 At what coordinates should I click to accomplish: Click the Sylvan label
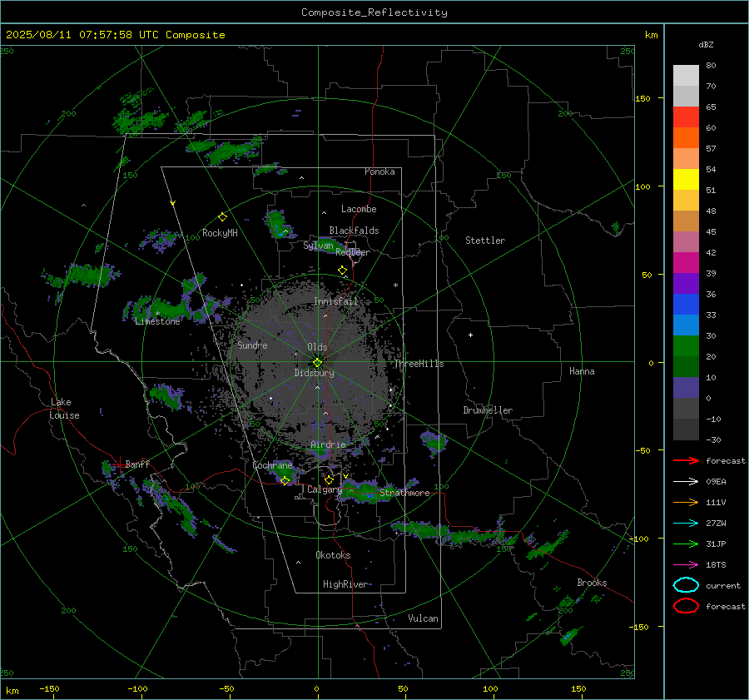318,246
